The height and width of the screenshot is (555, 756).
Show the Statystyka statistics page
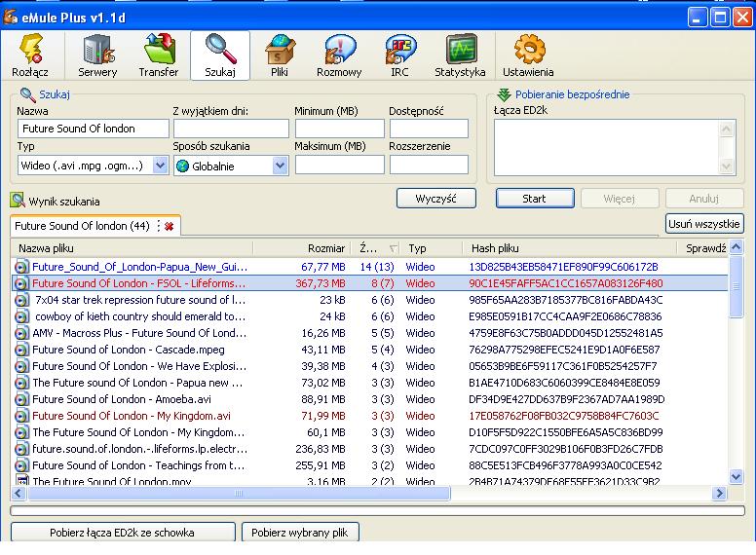pos(460,55)
